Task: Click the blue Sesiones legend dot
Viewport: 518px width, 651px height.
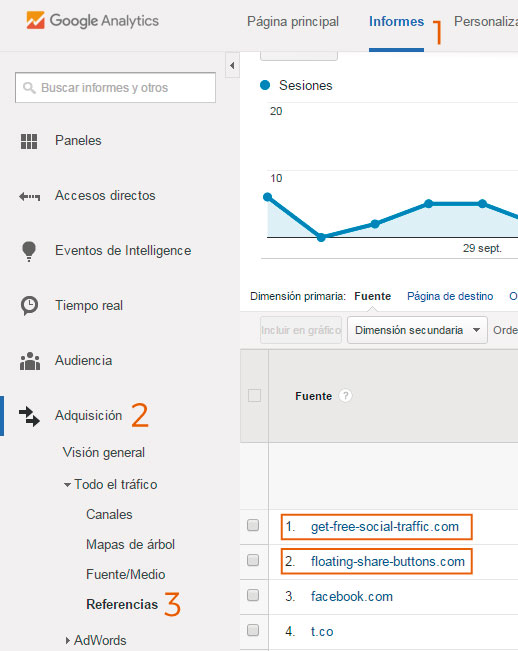Action: 265,85
